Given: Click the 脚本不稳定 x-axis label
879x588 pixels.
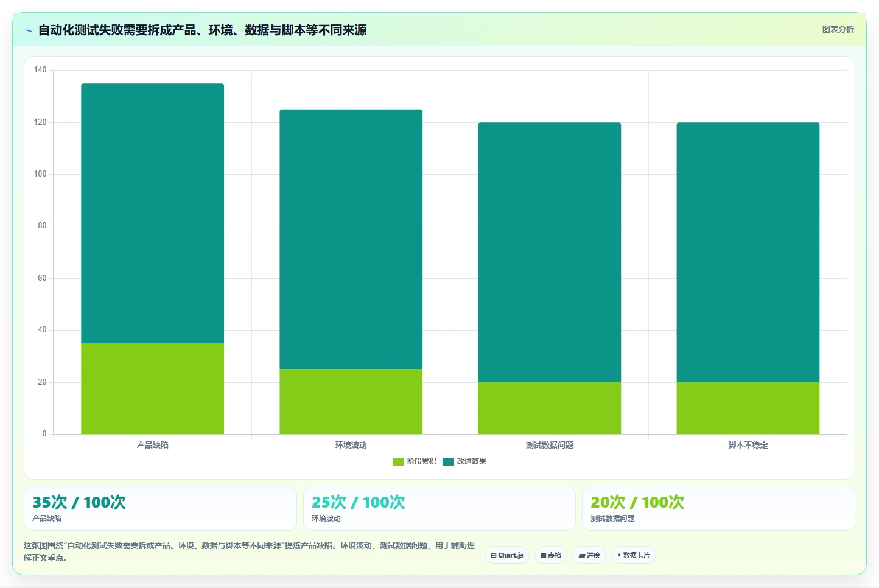Looking at the screenshot, I should coord(748,446).
